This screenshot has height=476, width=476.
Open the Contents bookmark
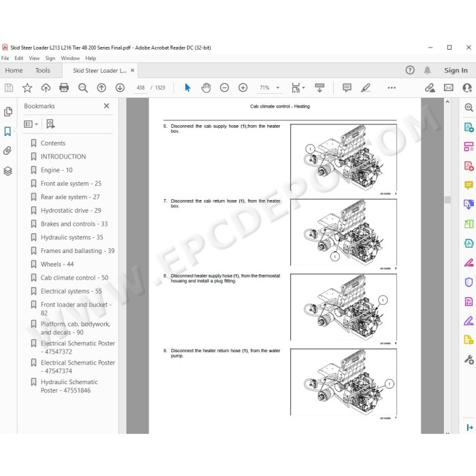(x=53, y=143)
